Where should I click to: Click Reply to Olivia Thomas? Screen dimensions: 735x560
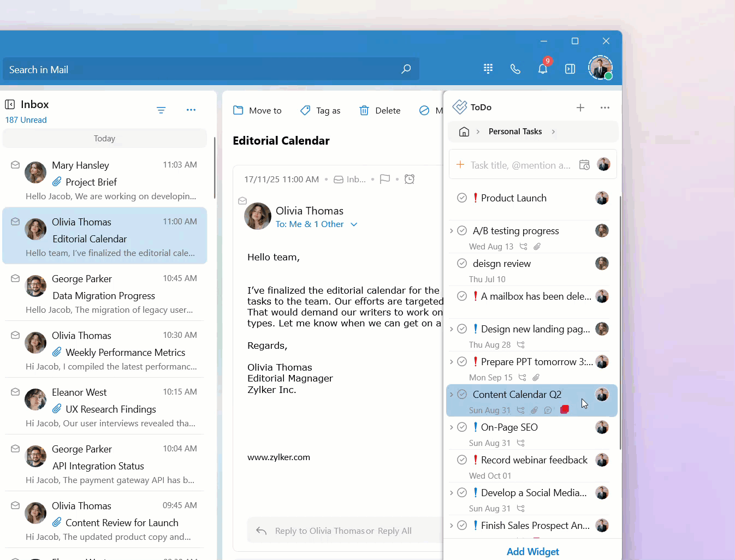coord(319,531)
